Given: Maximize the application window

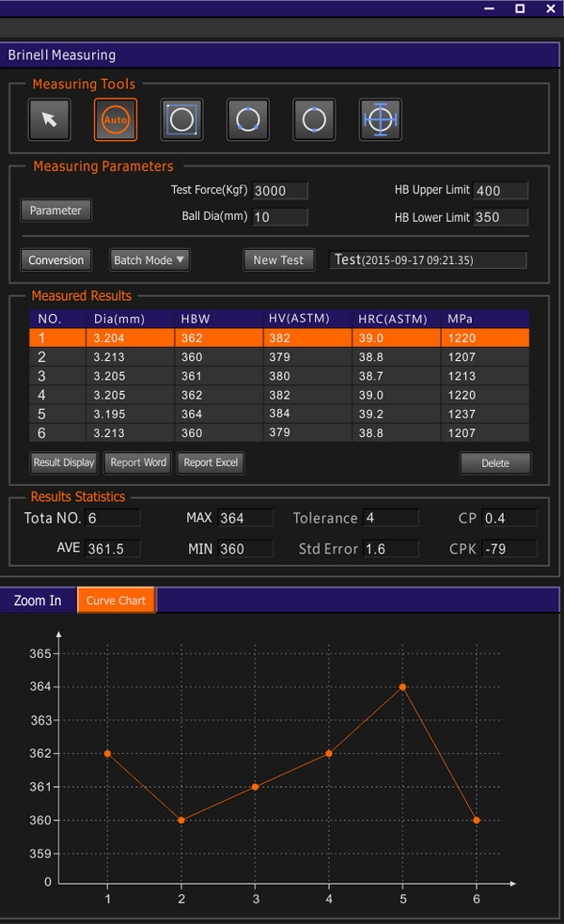Looking at the screenshot, I should (x=520, y=8).
